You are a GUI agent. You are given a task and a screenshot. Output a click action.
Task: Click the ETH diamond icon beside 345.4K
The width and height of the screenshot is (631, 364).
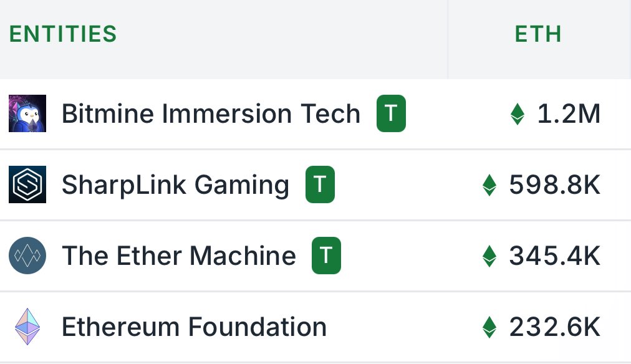[489, 256]
